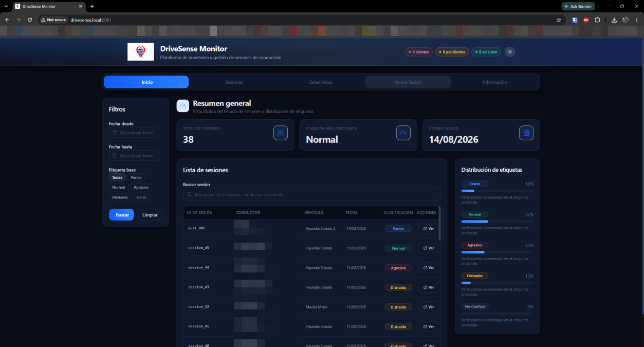
Task: Click the Sin clasificar distribution label
Action: coord(474,306)
